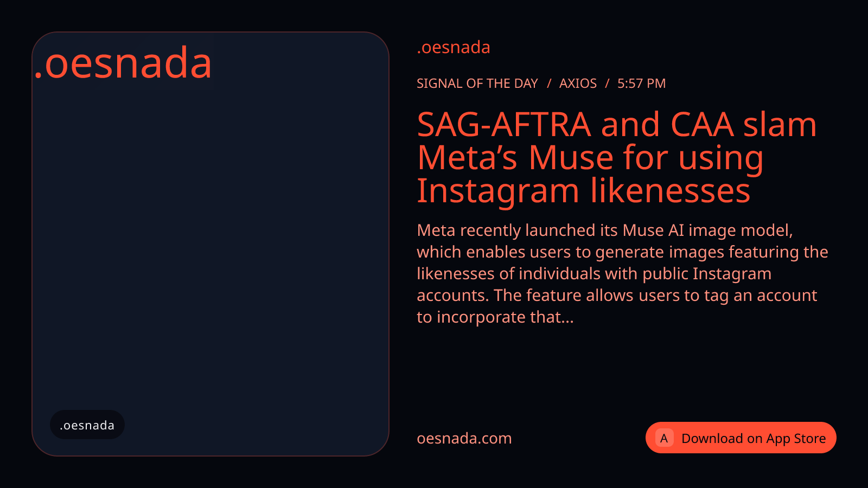Click 'public Instagram' in summary text
Viewport: 868px width, 488px height.
click(707, 274)
